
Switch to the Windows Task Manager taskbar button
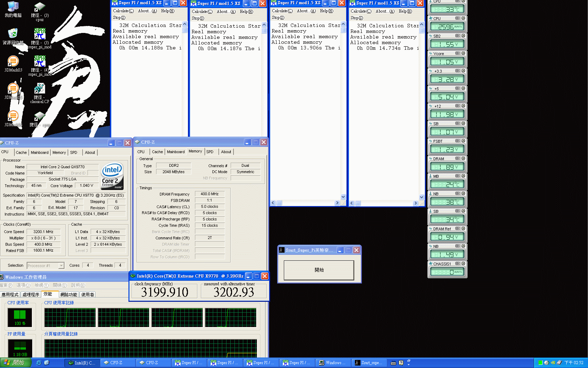333,363
